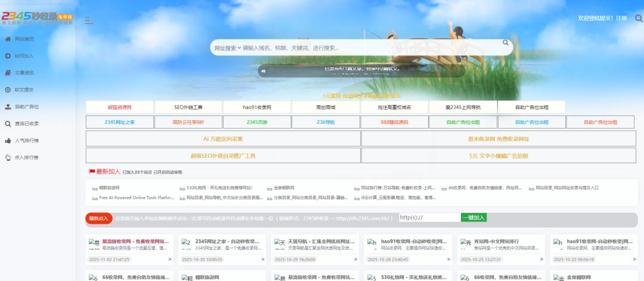Click the arrow icon beside 如何加入
The height and width of the screenshot is (281, 644).
coord(8,56)
